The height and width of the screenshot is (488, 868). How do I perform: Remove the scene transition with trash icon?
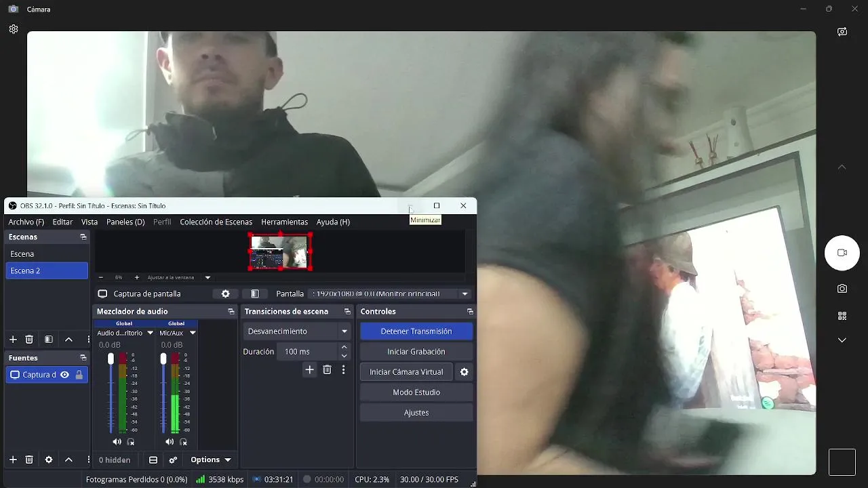(327, 370)
